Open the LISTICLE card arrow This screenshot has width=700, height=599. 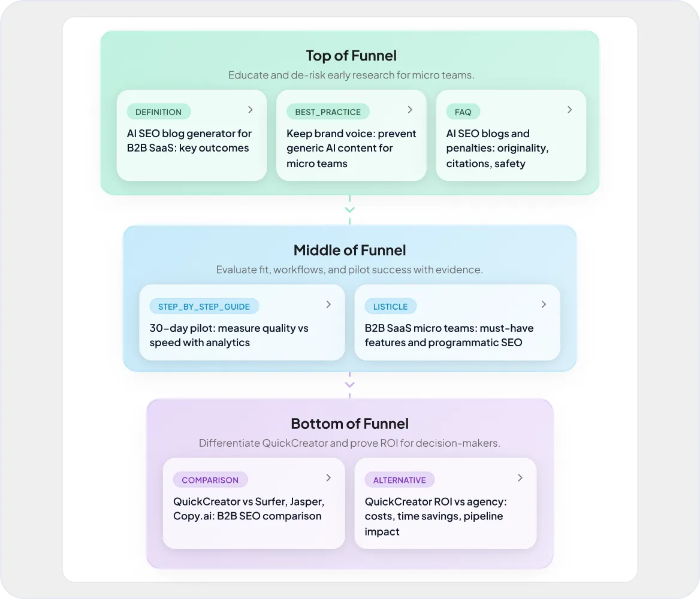point(544,304)
